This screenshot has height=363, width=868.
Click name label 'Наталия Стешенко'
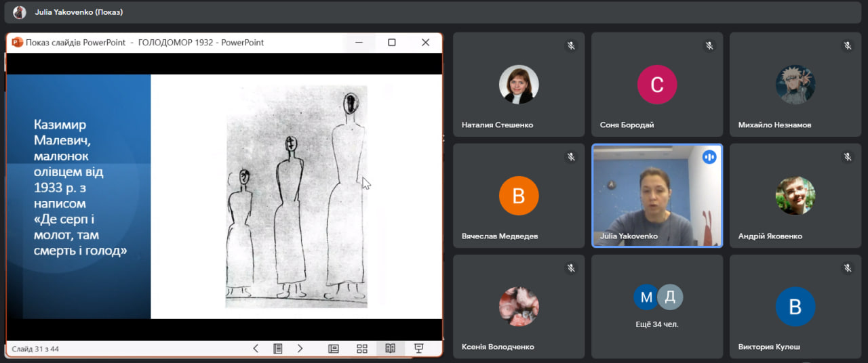pyautogui.click(x=497, y=125)
